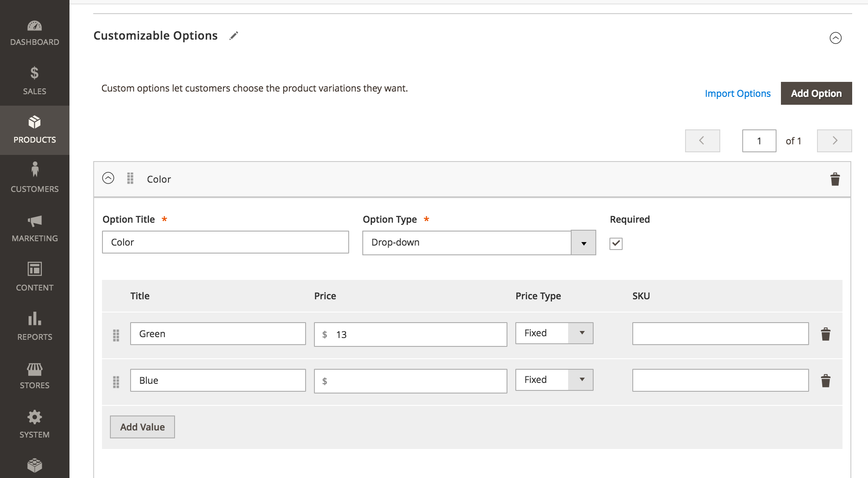Grab the drag handle of Color option

(x=130, y=178)
